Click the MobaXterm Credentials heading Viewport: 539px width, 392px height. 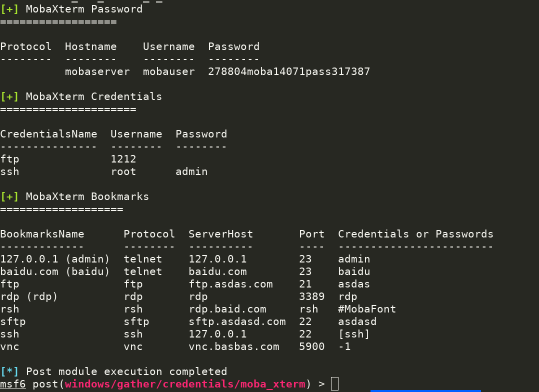93,96
